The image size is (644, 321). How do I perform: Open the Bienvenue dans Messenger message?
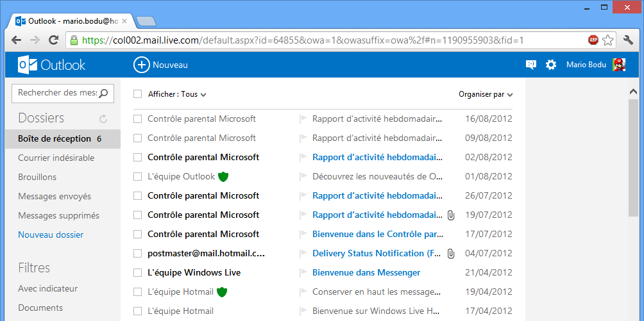tap(366, 272)
